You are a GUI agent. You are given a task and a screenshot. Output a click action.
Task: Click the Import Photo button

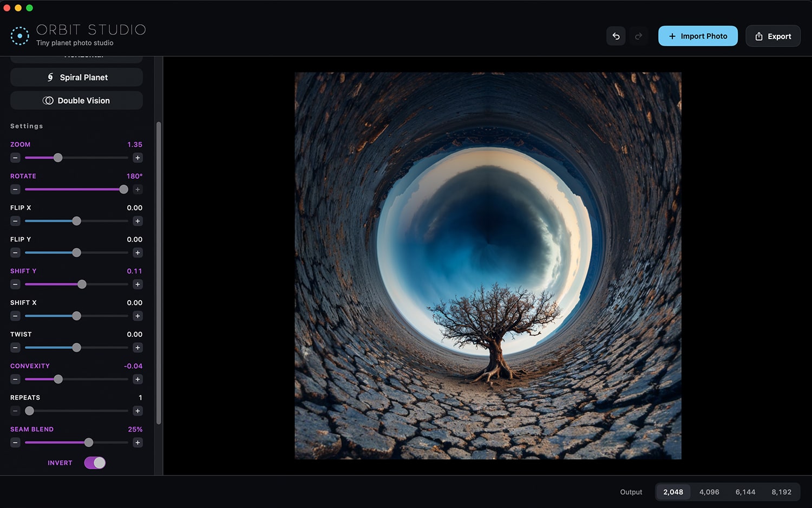(x=698, y=36)
